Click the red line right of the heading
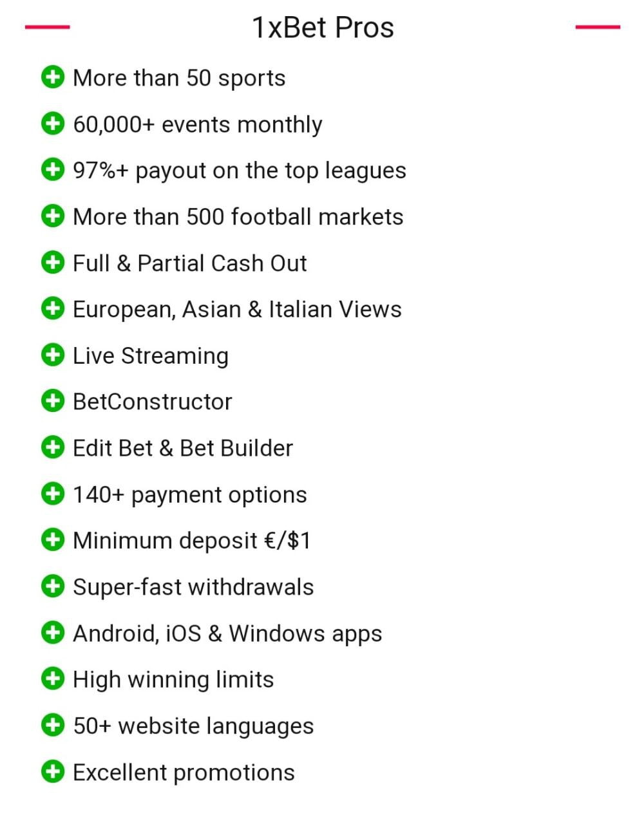Screen dimensions: 644x824 point(597,27)
